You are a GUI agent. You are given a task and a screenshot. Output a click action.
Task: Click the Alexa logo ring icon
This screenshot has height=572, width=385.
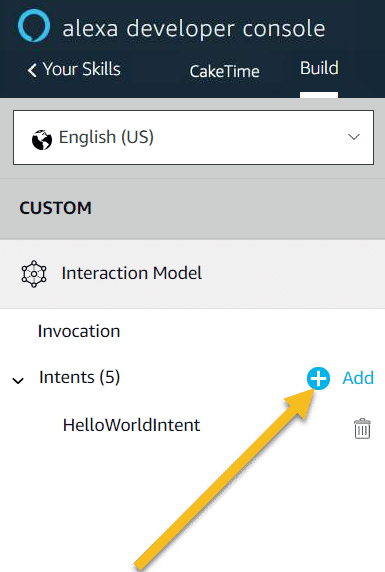pos(34,26)
